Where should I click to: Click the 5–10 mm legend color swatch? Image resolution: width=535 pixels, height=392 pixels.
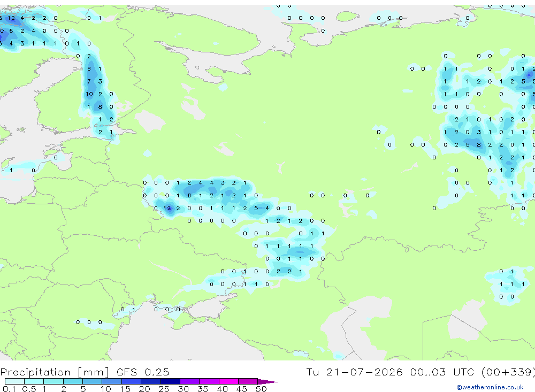93,381
